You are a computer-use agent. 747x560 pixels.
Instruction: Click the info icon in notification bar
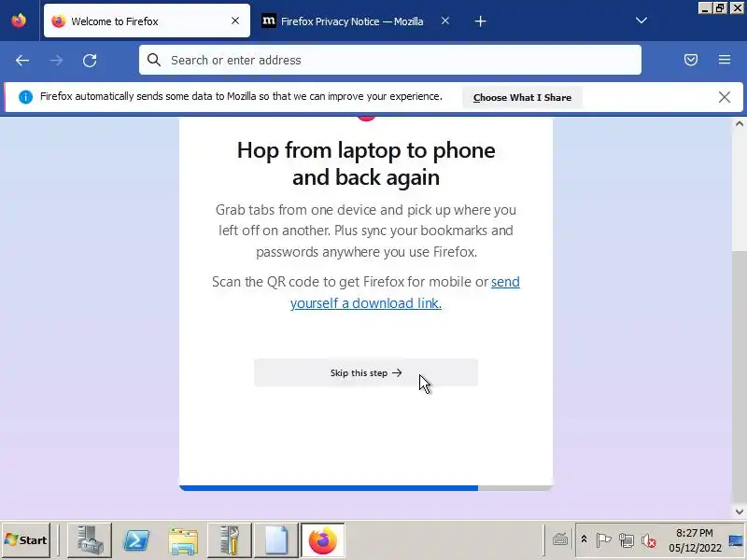[x=25, y=97]
